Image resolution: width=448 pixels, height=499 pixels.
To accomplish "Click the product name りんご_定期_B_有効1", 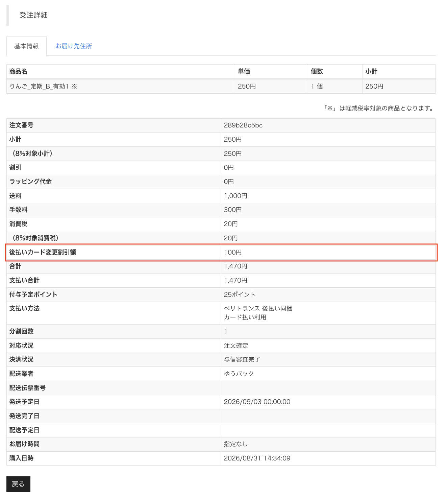I will click(39, 87).
